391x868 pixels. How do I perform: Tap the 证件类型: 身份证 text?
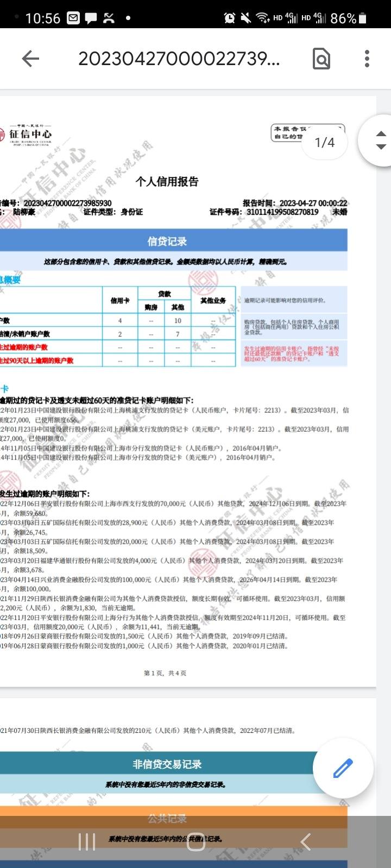[113, 212]
